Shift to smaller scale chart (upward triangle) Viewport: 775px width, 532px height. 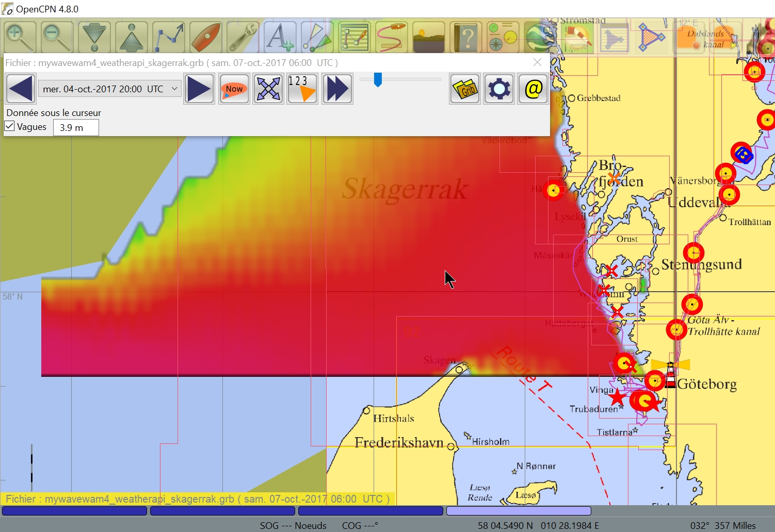(x=132, y=37)
